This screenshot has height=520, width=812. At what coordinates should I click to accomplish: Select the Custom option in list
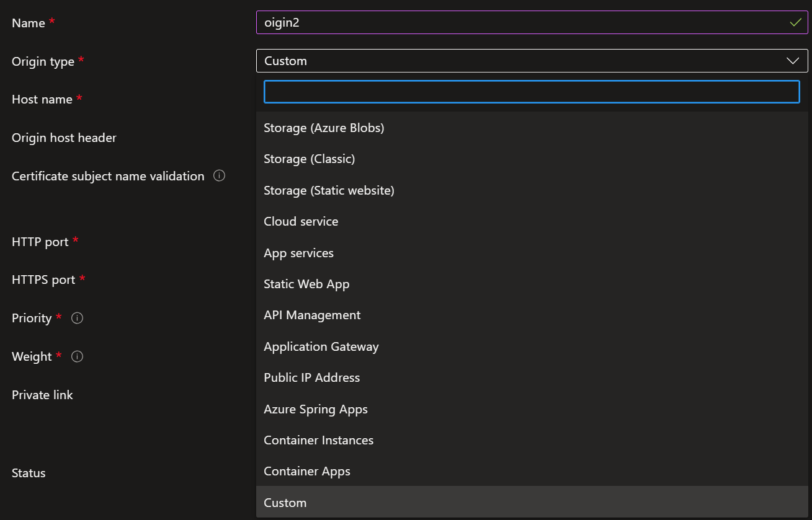click(285, 503)
